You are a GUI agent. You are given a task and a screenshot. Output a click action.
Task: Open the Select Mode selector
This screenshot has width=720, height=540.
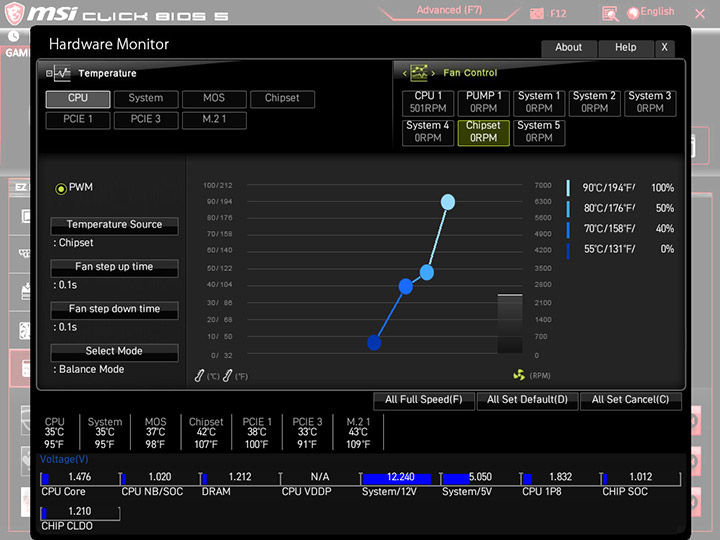(x=114, y=352)
